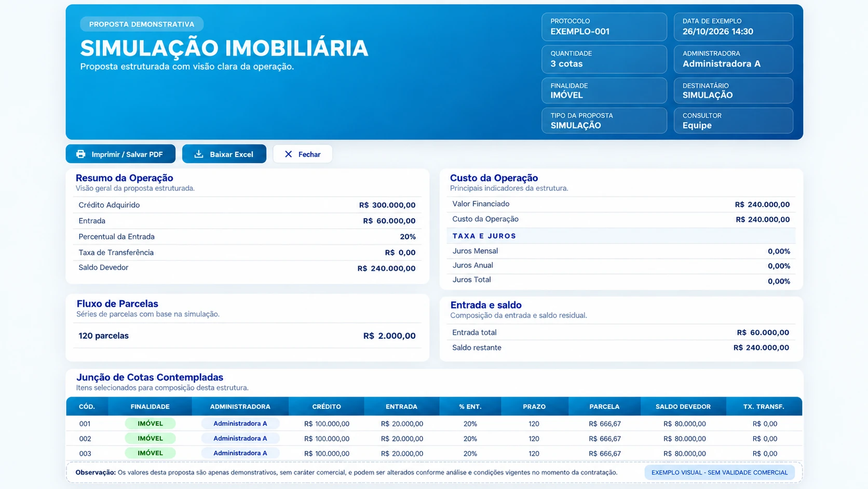Click the Fechar button label

(309, 154)
